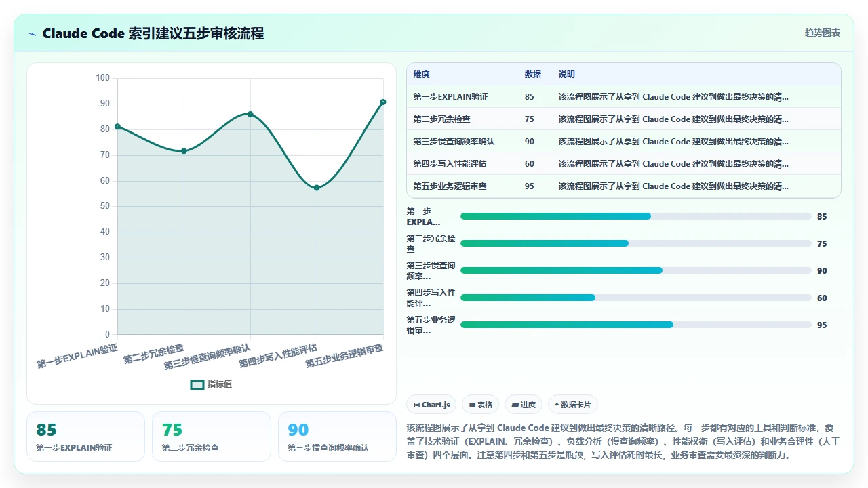Select the 表格 tag chip

tap(481, 405)
